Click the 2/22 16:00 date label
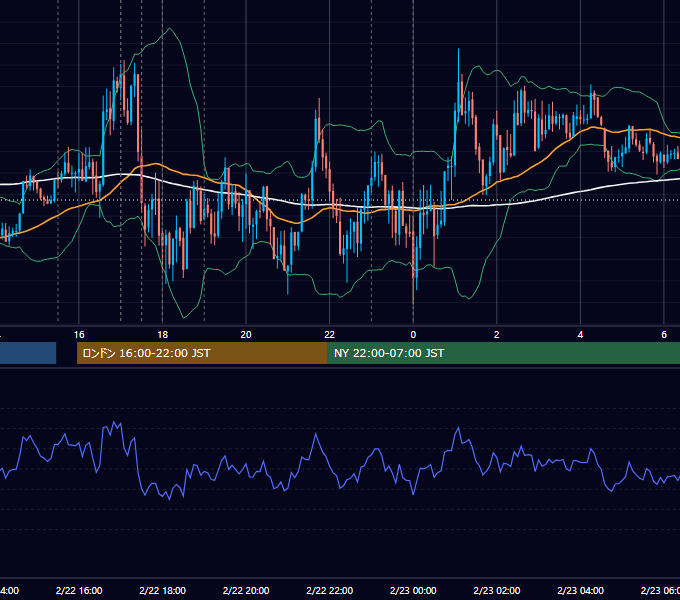680x600 pixels. point(79,590)
